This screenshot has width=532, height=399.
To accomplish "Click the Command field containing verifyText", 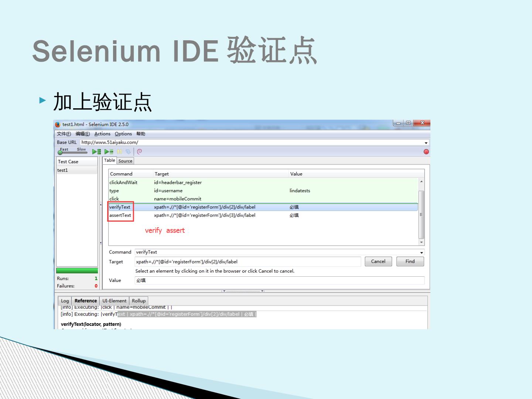I will click(277, 252).
